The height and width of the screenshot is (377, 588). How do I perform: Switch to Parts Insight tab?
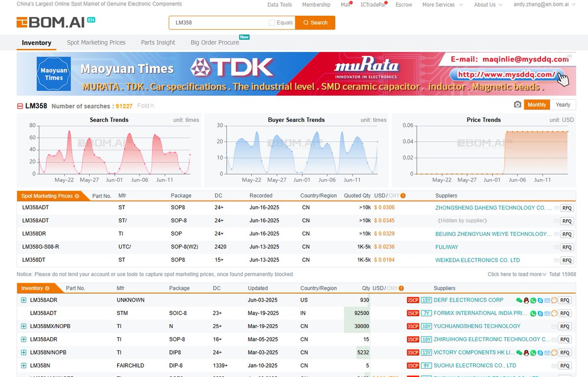tap(158, 43)
